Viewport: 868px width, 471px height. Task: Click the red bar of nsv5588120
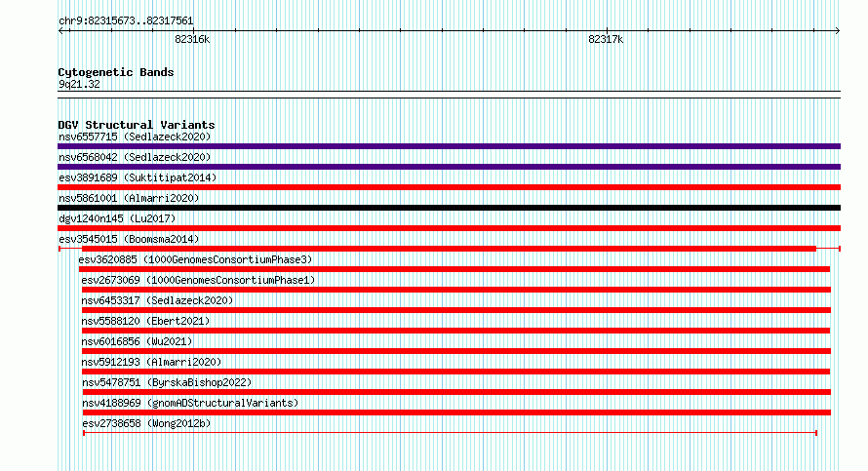pyautogui.click(x=455, y=331)
